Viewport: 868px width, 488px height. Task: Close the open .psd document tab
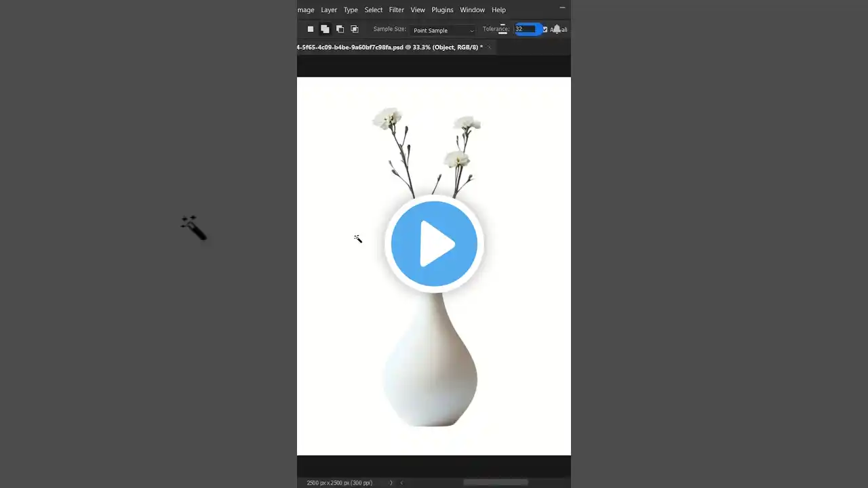coord(490,47)
